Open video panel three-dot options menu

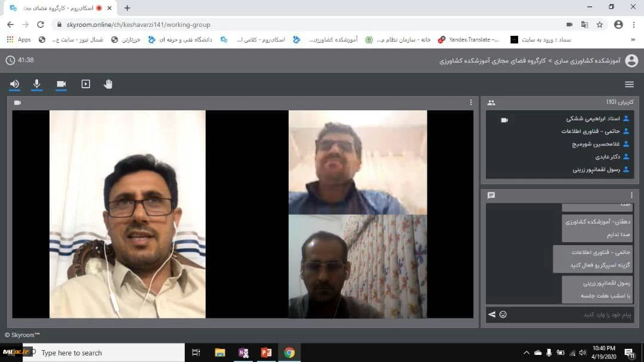(x=470, y=103)
